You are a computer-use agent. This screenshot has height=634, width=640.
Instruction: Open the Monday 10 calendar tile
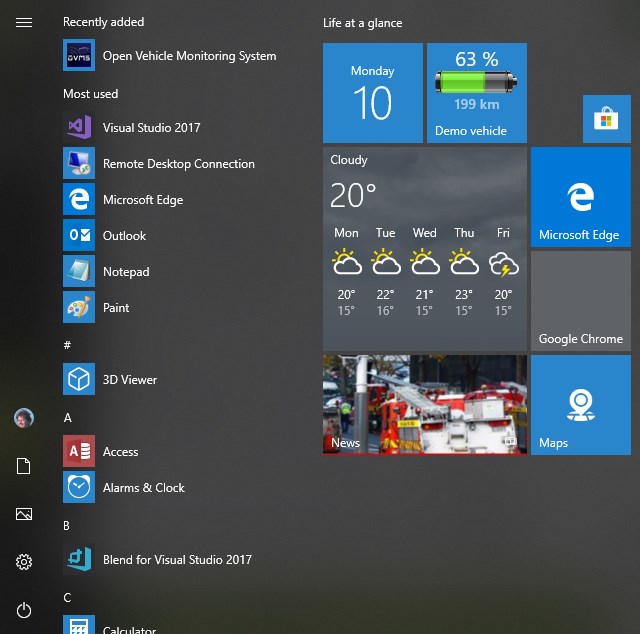pyautogui.click(x=373, y=93)
